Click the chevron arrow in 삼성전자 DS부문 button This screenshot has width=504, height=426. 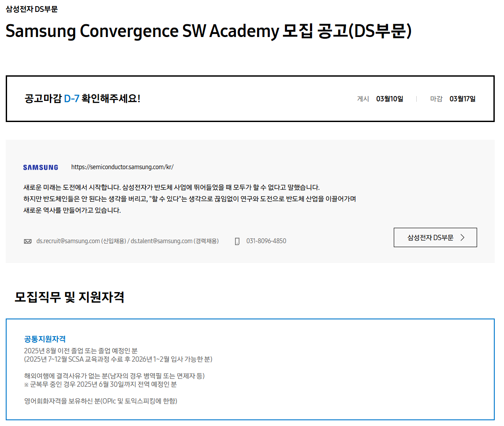point(463,237)
